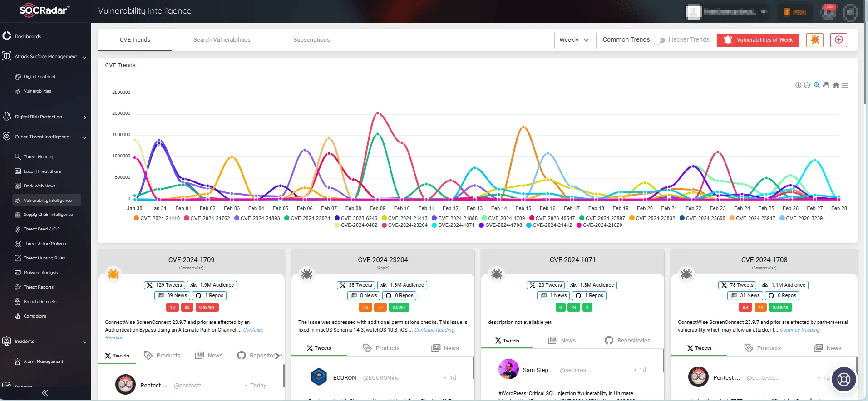Click the spider icon on CVE-2024-1708 card
Viewport: 868px width, 401px height.
(x=686, y=274)
